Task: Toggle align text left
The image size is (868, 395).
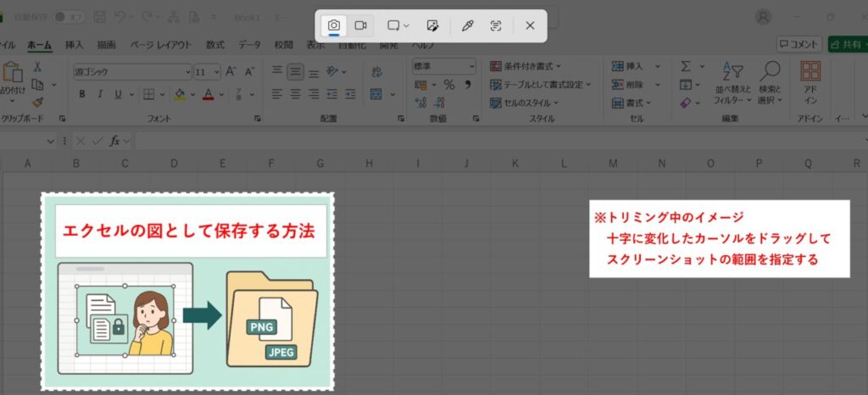Action: (x=277, y=94)
